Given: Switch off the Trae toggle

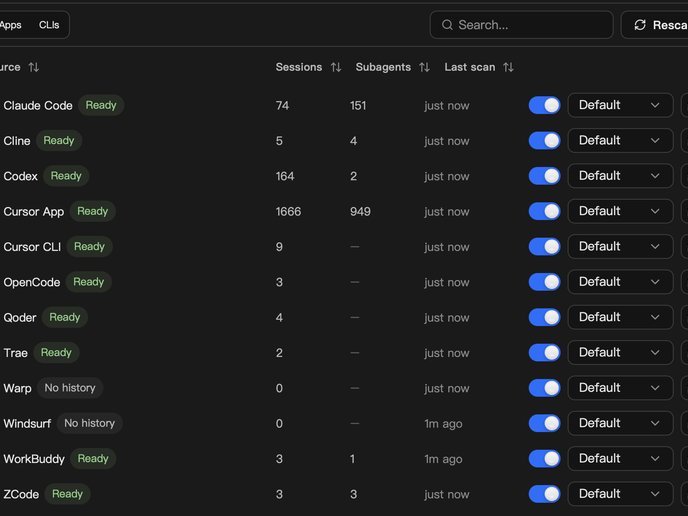Looking at the screenshot, I should (x=545, y=353).
